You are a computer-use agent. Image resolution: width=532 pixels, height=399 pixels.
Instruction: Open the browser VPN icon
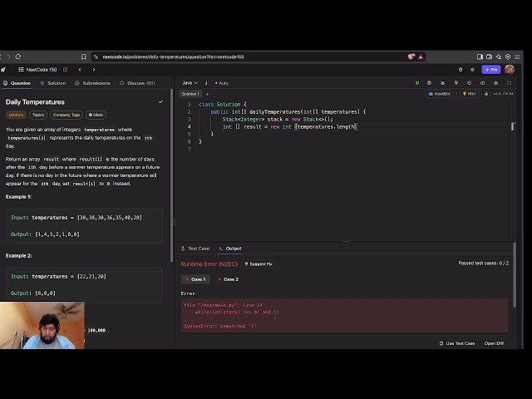pyautogui.click(x=508, y=57)
